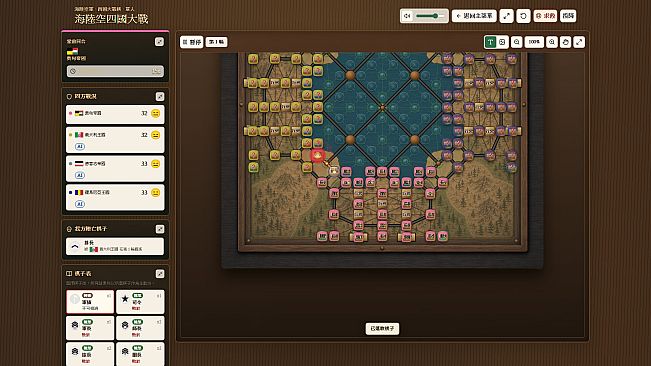Select the hand pan tool

[565, 42]
